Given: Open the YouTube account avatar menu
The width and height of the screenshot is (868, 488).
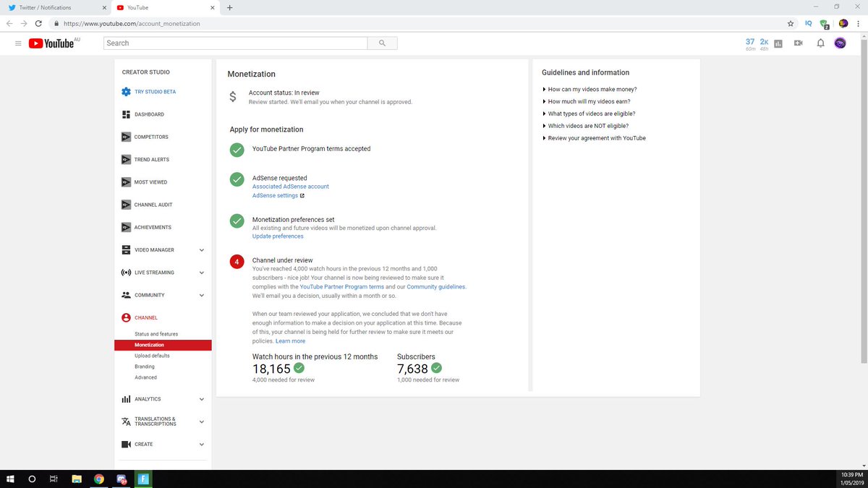Looking at the screenshot, I should tap(841, 43).
